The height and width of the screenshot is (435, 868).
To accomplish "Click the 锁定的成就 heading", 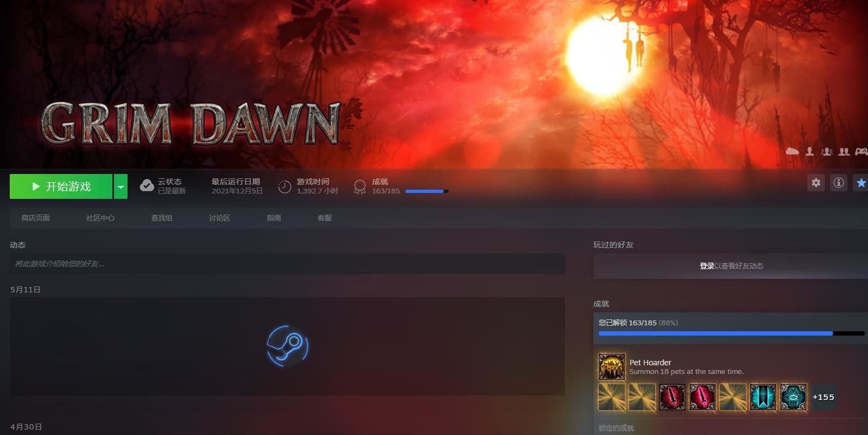I will 616,428.
